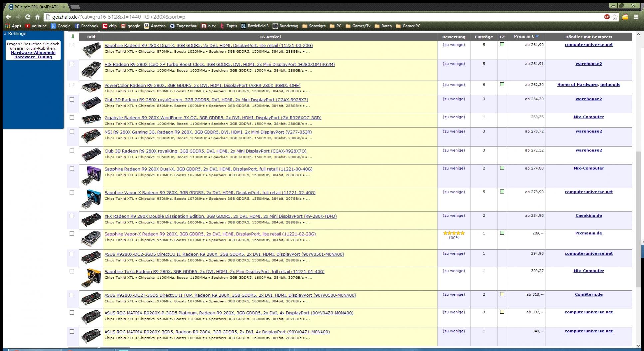Tick the MSI R9 280X Gaming 3G checkbox

tap(72, 132)
